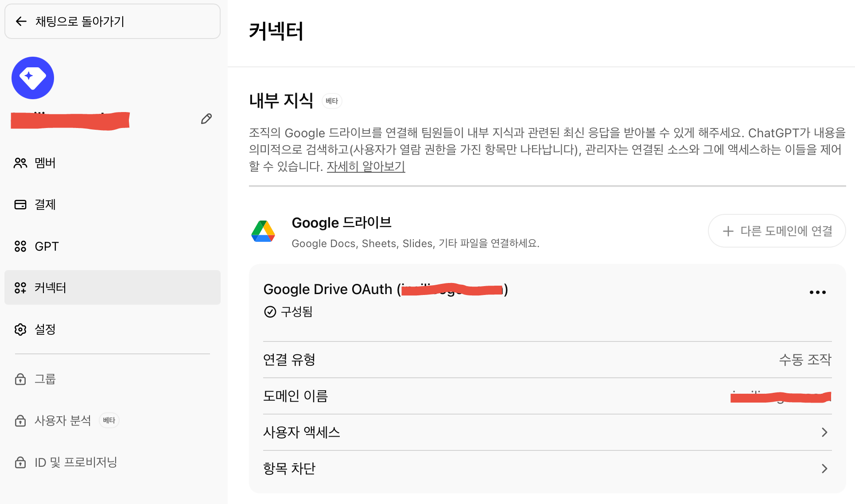This screenshot has width=855, height=504.
Task: Click the blue workspace logo avatar
Action: point(33,78)
